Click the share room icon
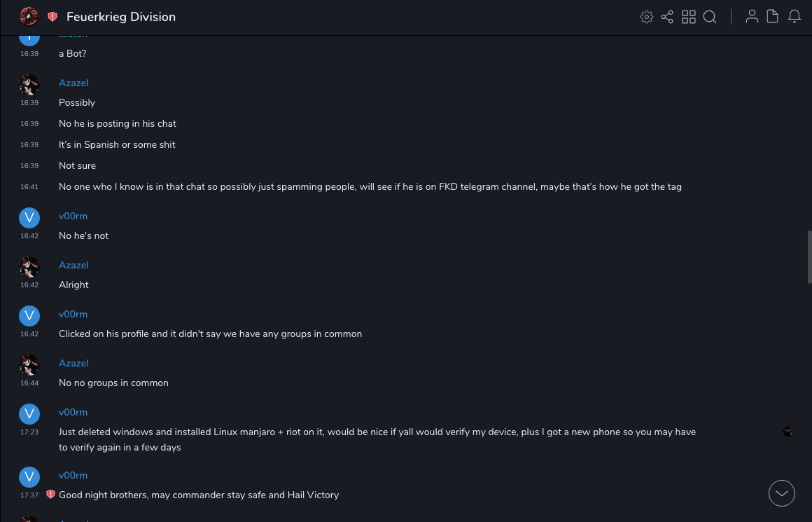 click(x=667, y=17)
